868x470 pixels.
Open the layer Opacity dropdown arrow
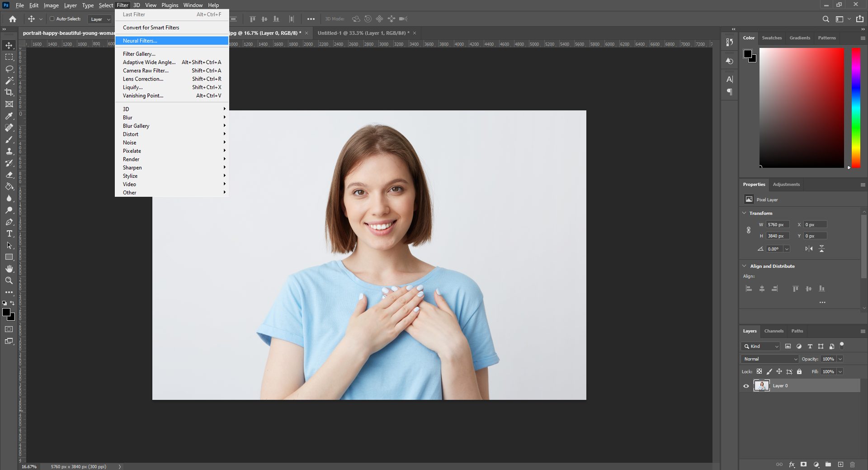point(840,359)
